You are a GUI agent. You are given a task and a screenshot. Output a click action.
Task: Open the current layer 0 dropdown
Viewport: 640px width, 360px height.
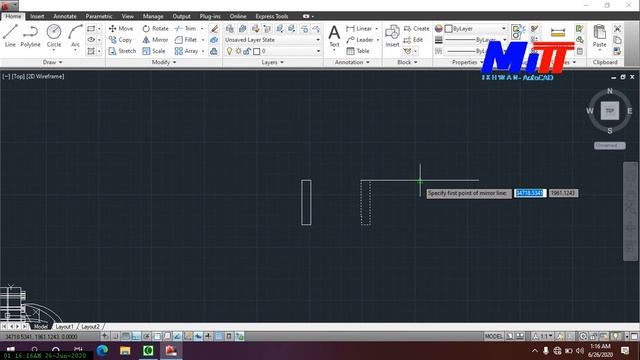pyautogui.click(x=273, y=51)
